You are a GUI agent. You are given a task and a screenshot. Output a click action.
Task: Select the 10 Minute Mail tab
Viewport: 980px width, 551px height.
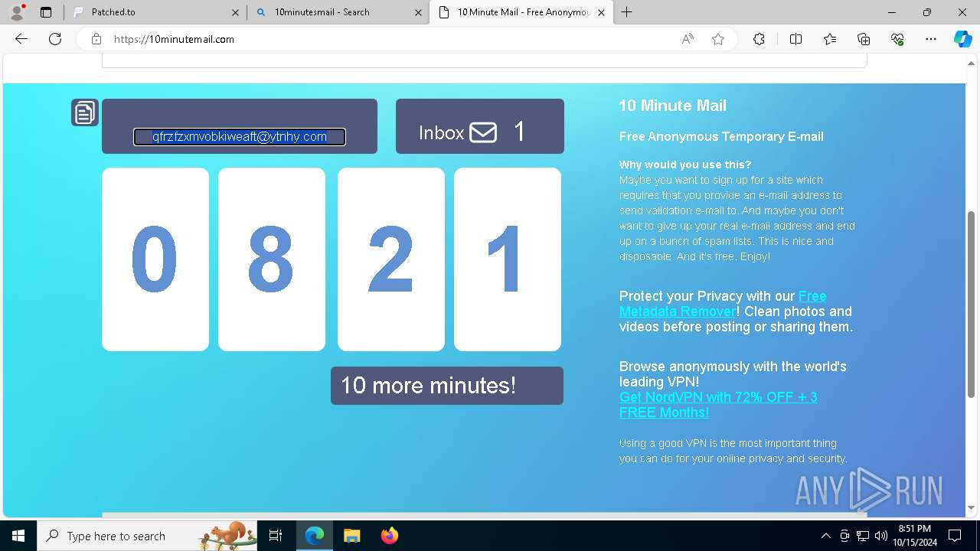(x=521, y=12)
